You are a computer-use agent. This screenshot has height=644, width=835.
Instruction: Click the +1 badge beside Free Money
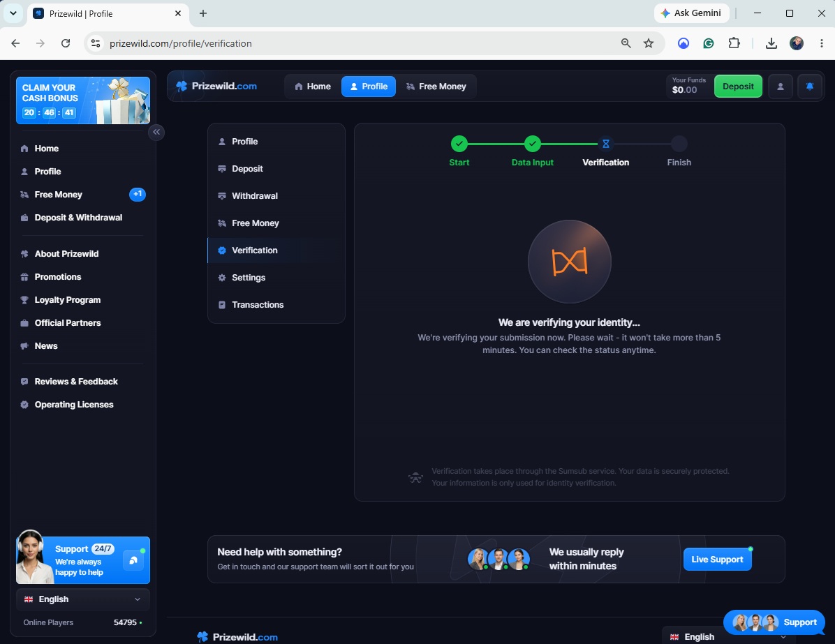coord(138,194)
